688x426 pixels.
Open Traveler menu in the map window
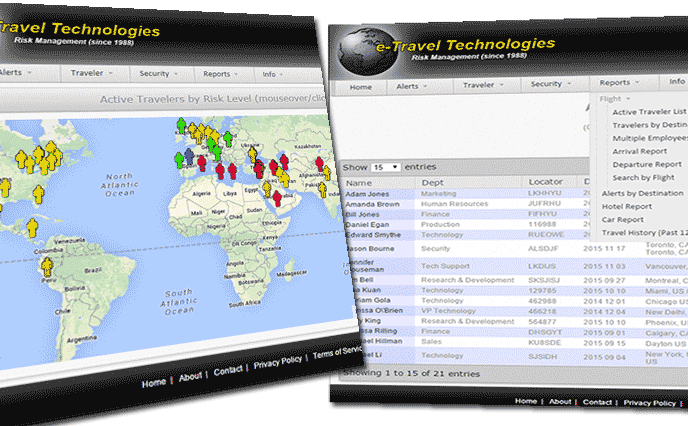coord(92,73)
